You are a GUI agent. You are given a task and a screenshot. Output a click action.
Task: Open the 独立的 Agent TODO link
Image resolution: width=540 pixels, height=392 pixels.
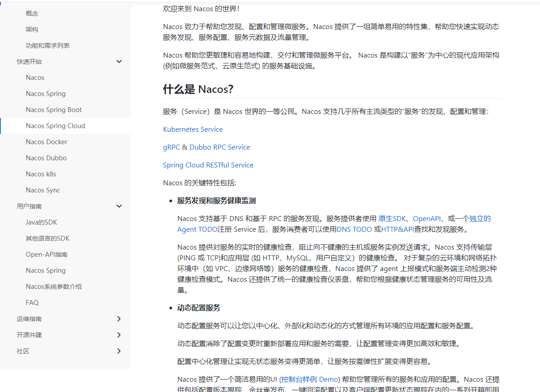click(x=197, y=229)
